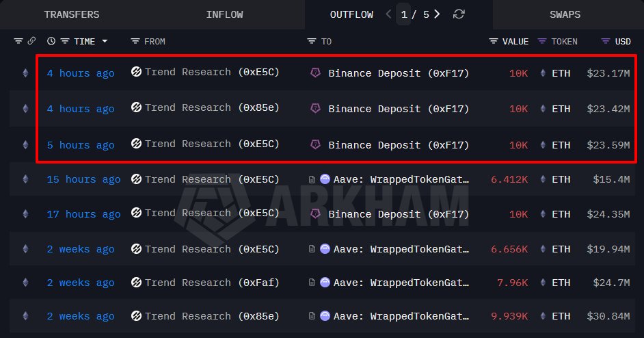Click the $23.59M USD amount
The height and width of the screenshot is (338, 644).
point(608,145)
